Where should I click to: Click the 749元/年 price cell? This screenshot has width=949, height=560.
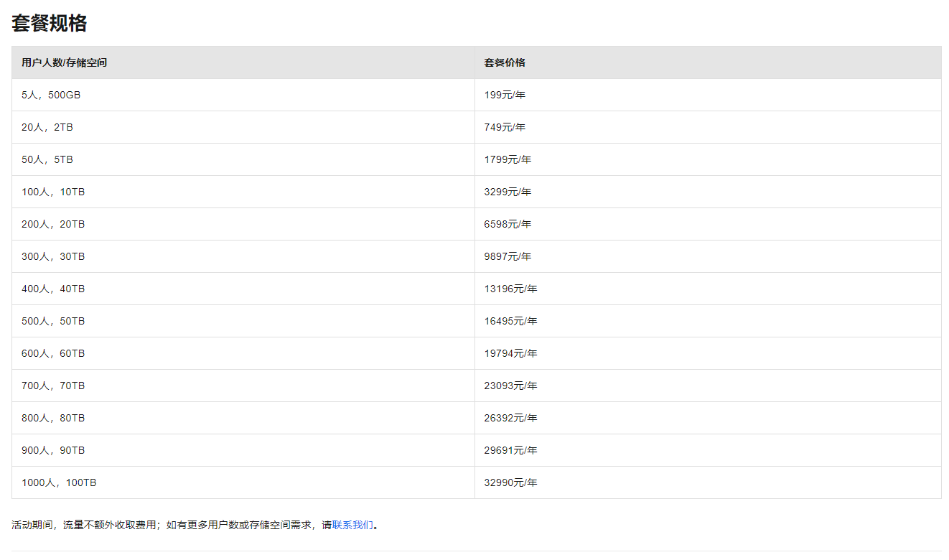click(x=505, y=127)
